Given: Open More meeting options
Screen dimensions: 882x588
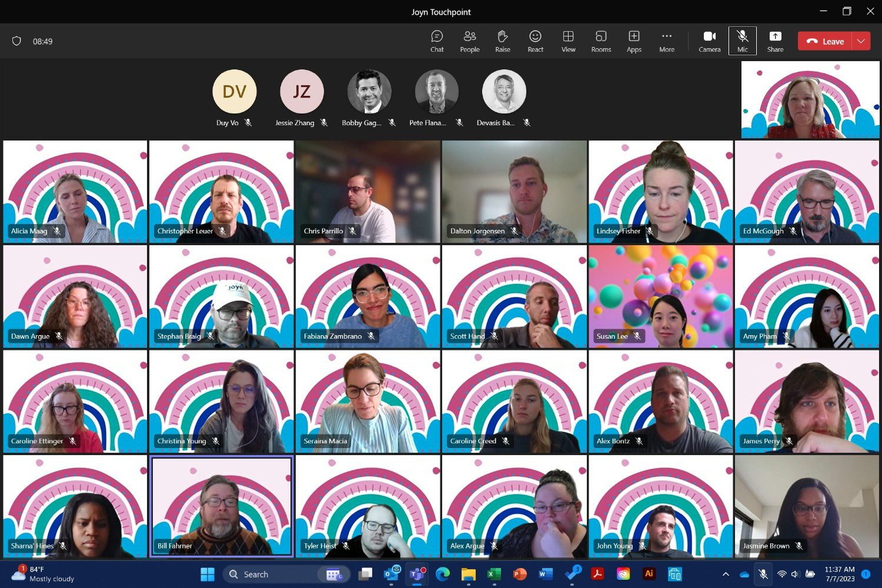Looking at the screenshot, I should (x=667, y=41).
